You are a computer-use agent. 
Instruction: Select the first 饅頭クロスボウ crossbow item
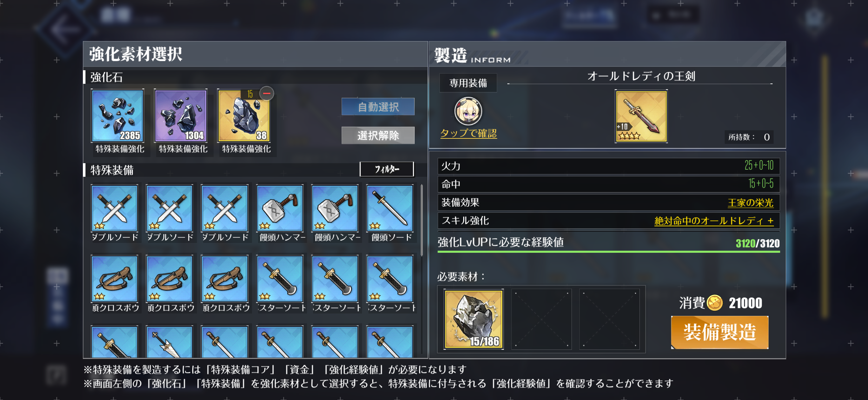click(x=114, y=279)
